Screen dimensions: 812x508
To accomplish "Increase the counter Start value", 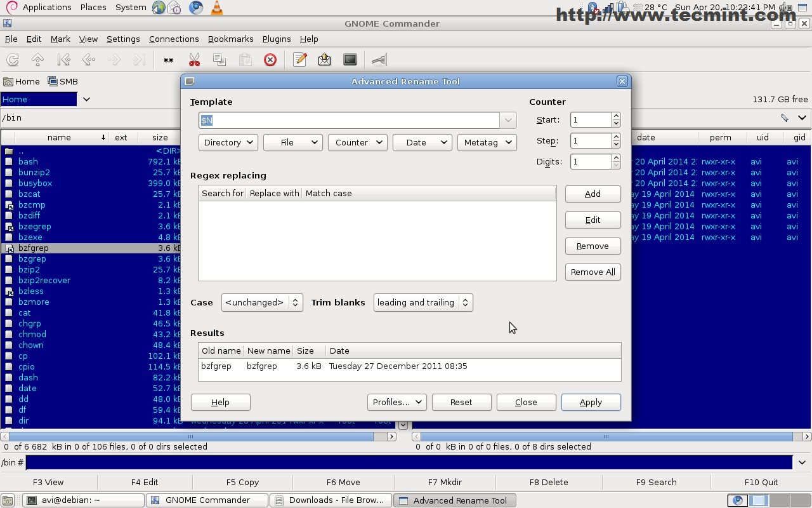I will [616, 116].
